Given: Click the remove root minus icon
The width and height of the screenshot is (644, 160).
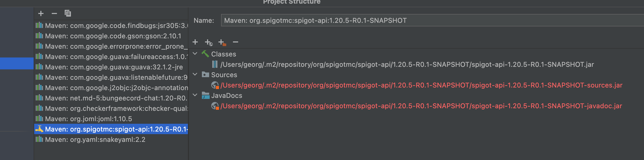Looking at the screenshot, I should pos(235,42).
